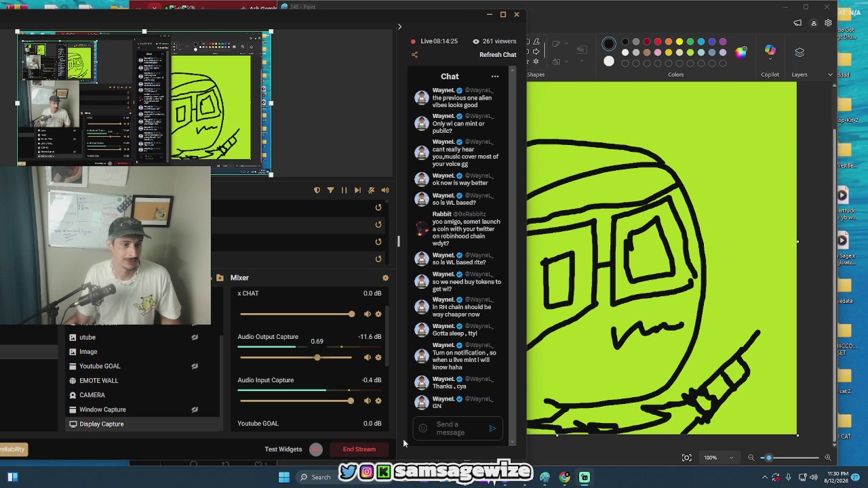Open the Paint edit colors wheel
The width and height of the screenshot is (868, 488).
[741, 53]
